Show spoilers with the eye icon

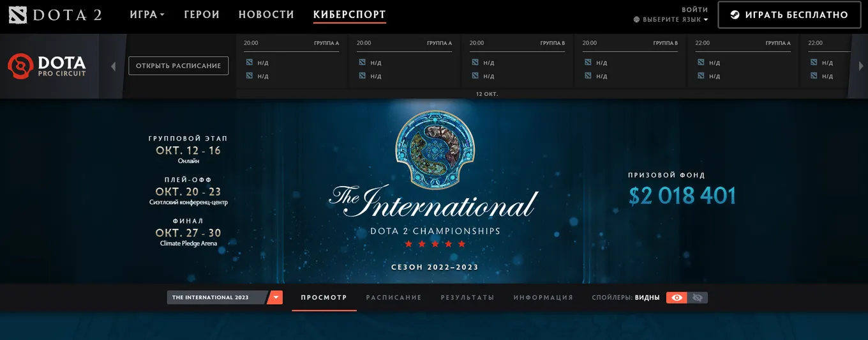pyautogui.click(x=677, y=298)
